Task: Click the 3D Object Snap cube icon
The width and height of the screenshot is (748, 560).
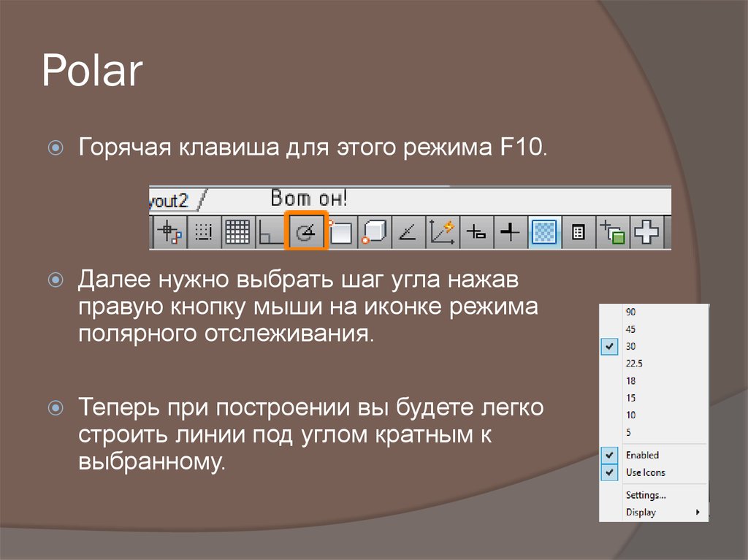Action: pyautogui.click(x=375, y=233)
